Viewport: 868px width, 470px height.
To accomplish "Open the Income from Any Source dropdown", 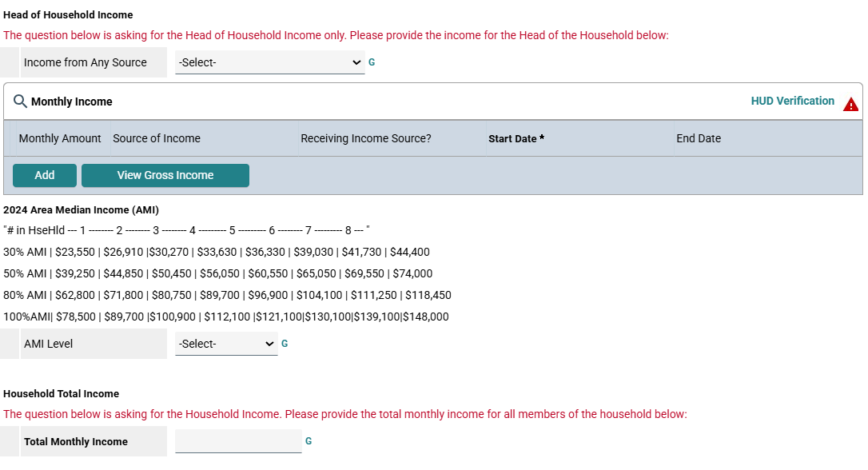I will coord(269,62).
